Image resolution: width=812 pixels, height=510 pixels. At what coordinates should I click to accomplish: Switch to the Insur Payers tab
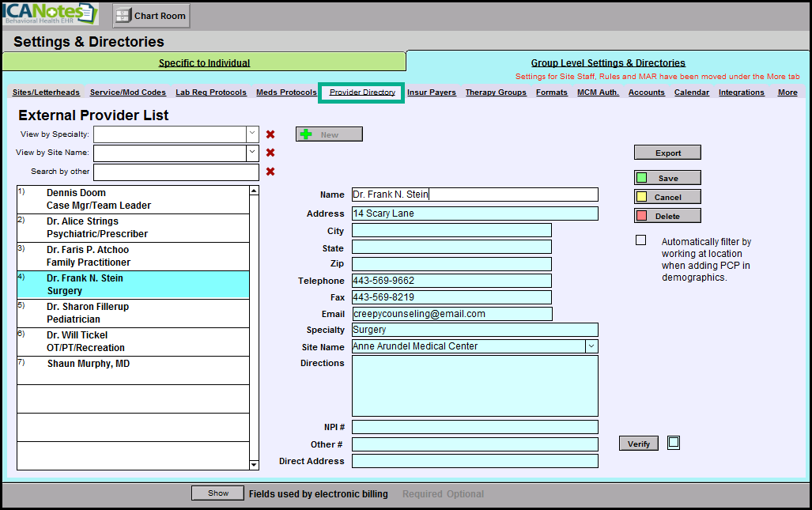(432, 93)
